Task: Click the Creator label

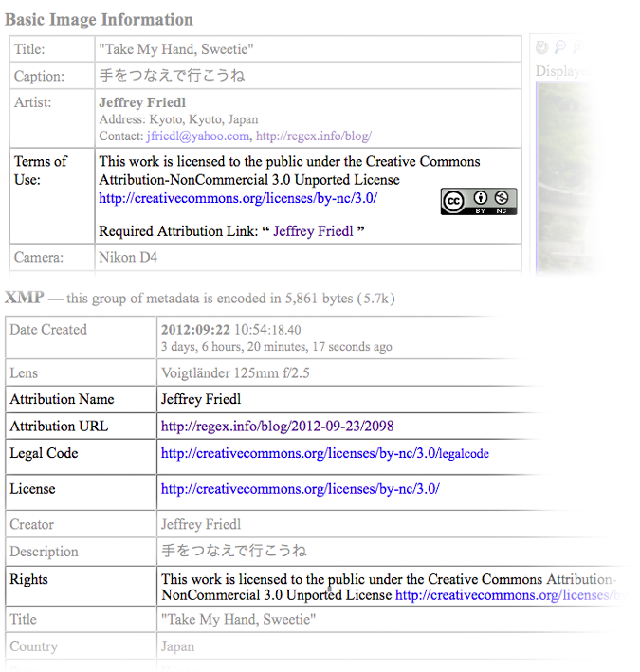Action: (x=31, y=524)
